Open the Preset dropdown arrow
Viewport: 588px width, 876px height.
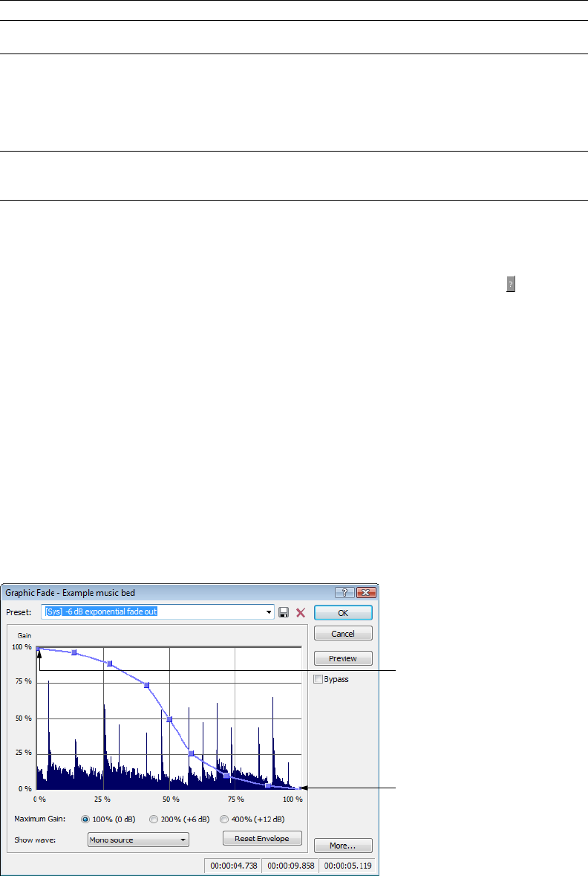[269, 612]
